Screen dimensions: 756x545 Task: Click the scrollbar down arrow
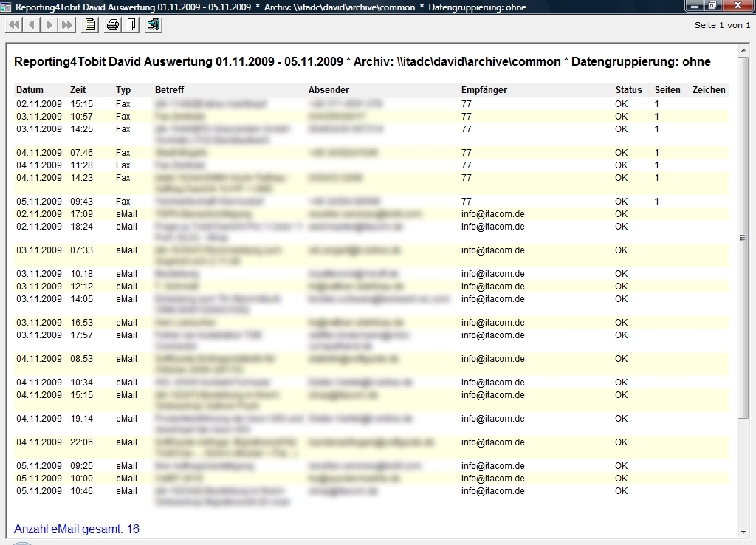pyautogui.click(x=743, y=532)
